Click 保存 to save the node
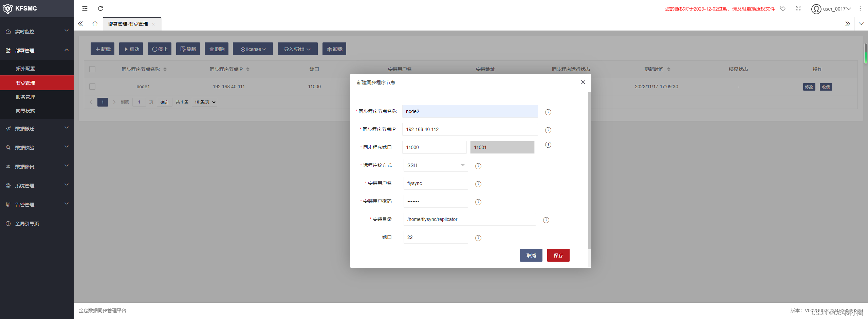 [x=558, y=255]
